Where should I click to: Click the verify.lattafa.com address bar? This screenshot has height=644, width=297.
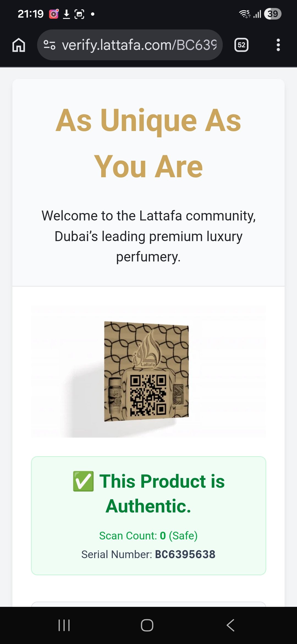139,45
